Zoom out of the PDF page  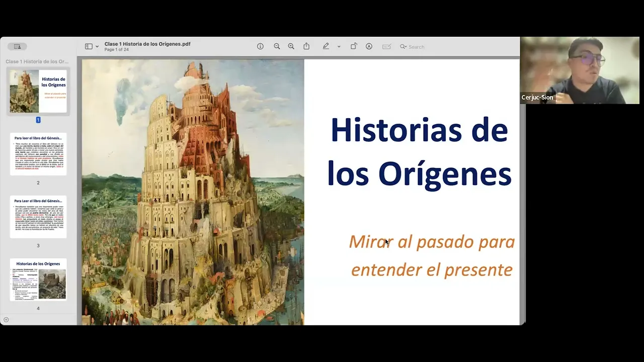tap(277, 46)
